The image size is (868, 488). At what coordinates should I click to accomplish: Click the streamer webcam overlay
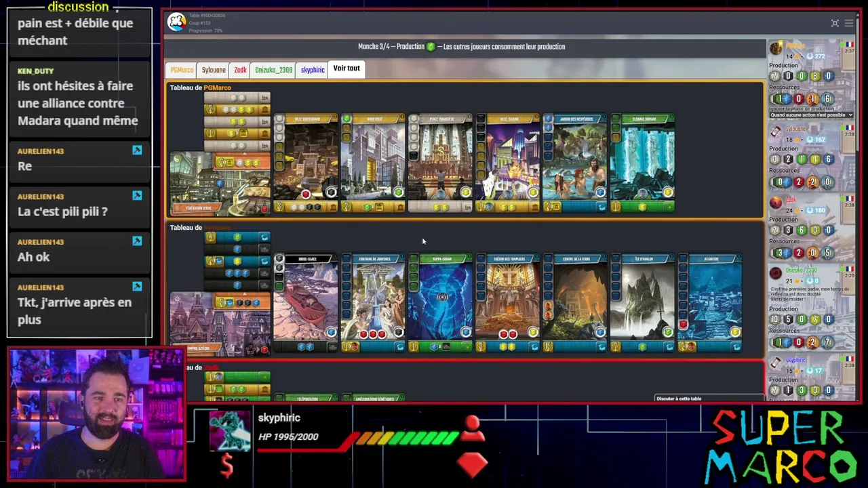(x=96, y=415)
